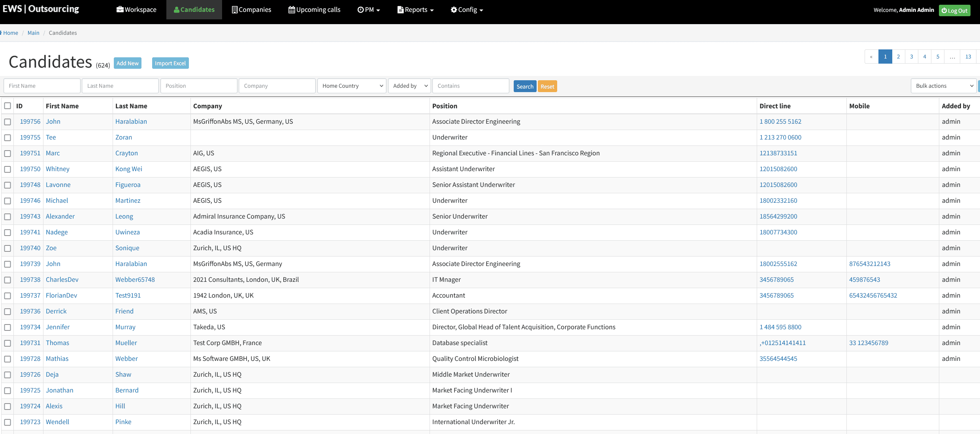Click the Company filter field
This screenshot has height=434, width=980.
277,86
